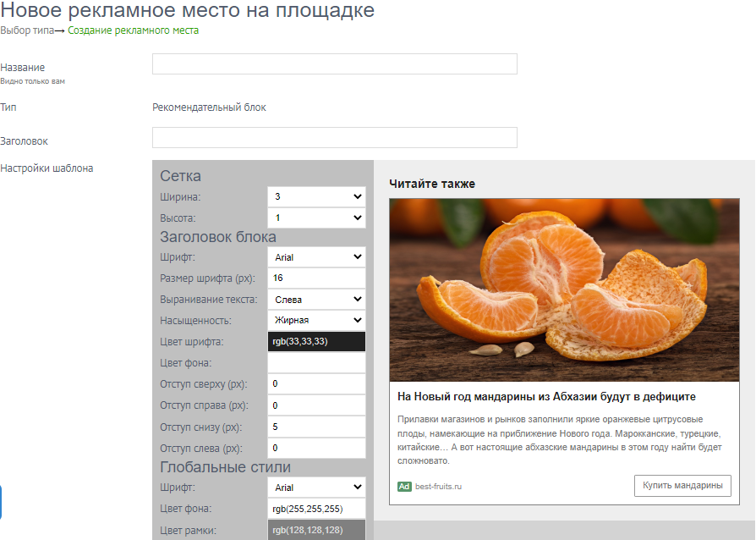Click the empty block header Цвет фона swatch

click(x=316, y=362)
